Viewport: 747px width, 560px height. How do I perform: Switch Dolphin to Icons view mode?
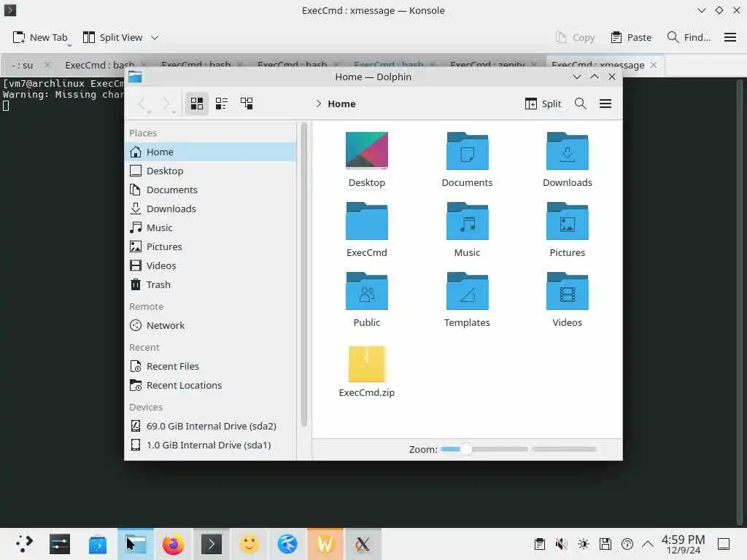coord(197,104)
